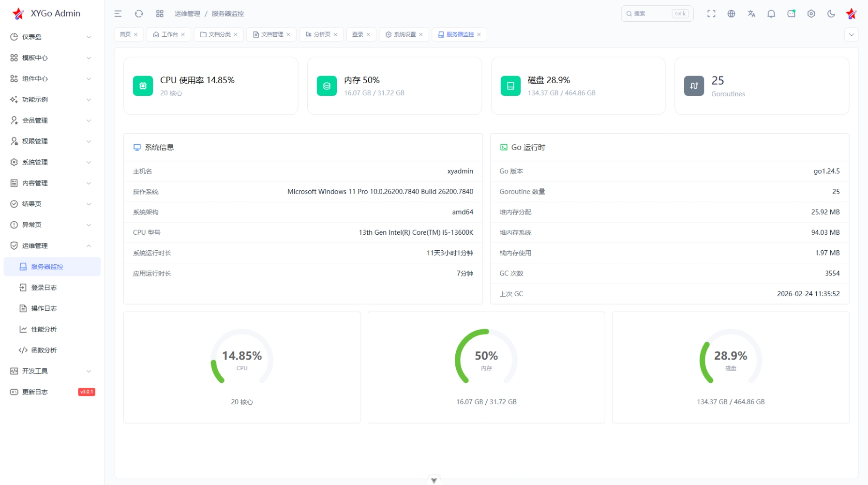868x485 pixels.
Task: Open the globe language icon
Action: pyautogui.click(x=732, y=14)
